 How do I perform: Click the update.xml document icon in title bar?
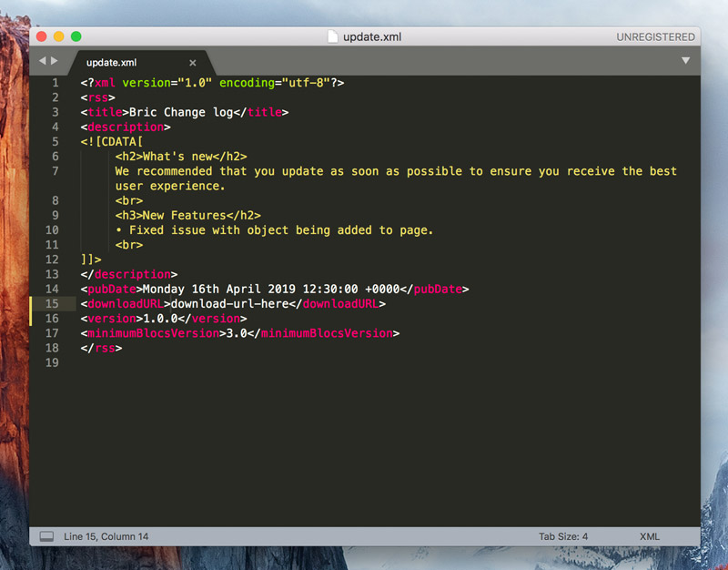[x=332, y=36]
